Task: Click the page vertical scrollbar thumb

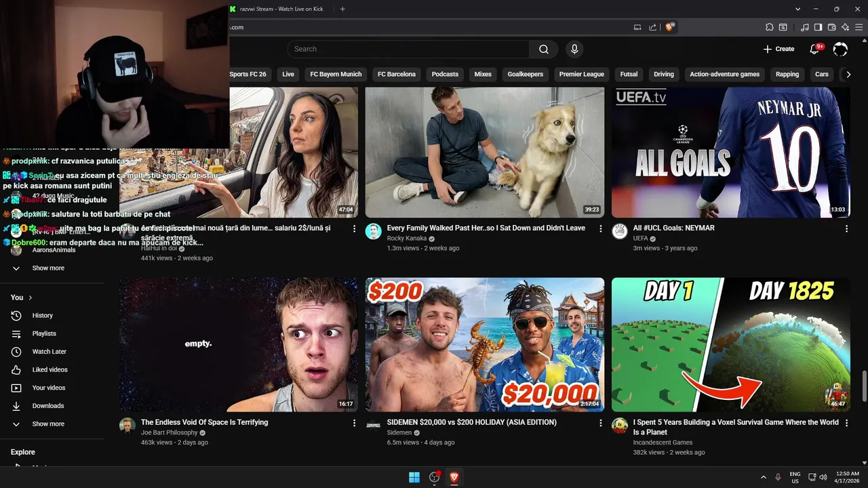Action: tap(864, 386)
